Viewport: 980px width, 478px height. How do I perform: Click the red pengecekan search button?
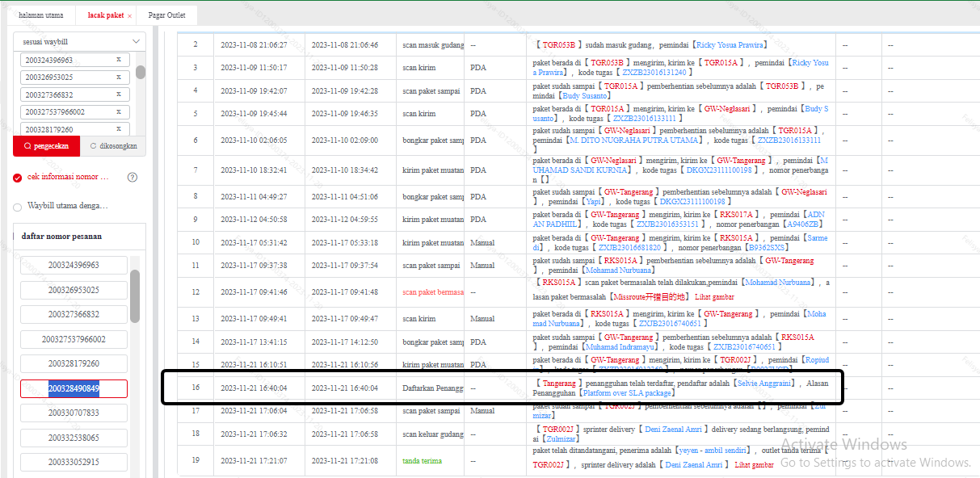click(x=46, y=146)
